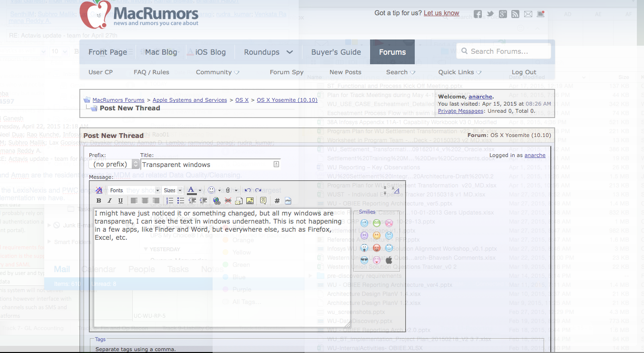Open the Sizes dropdown
644x353 pixels.
[x=173, y=190]
